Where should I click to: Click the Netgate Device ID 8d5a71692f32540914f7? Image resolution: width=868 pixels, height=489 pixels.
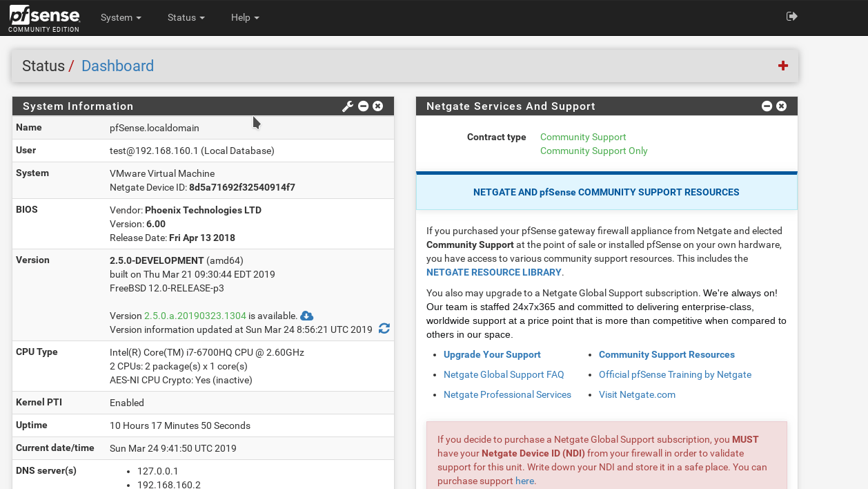point(242,187)
